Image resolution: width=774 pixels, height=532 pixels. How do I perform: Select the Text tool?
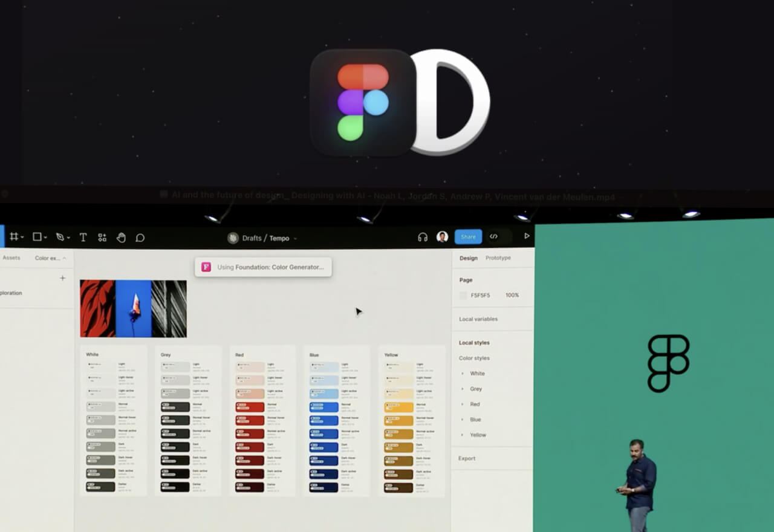coord(83,238)
